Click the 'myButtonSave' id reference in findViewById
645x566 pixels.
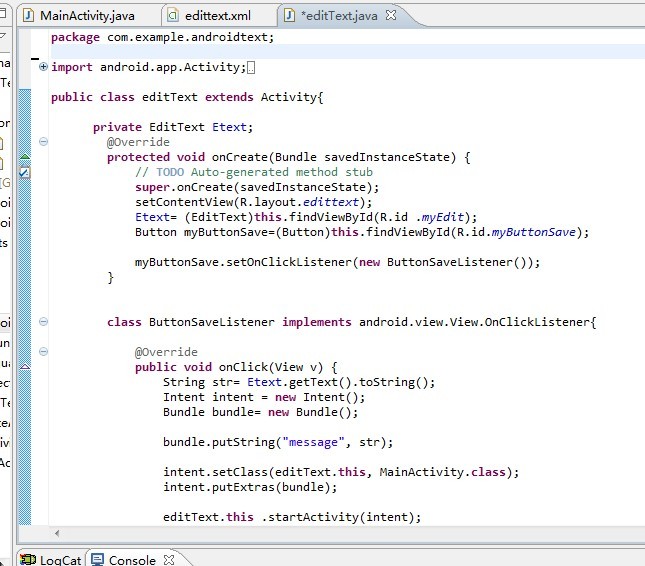tap(534, 232)
